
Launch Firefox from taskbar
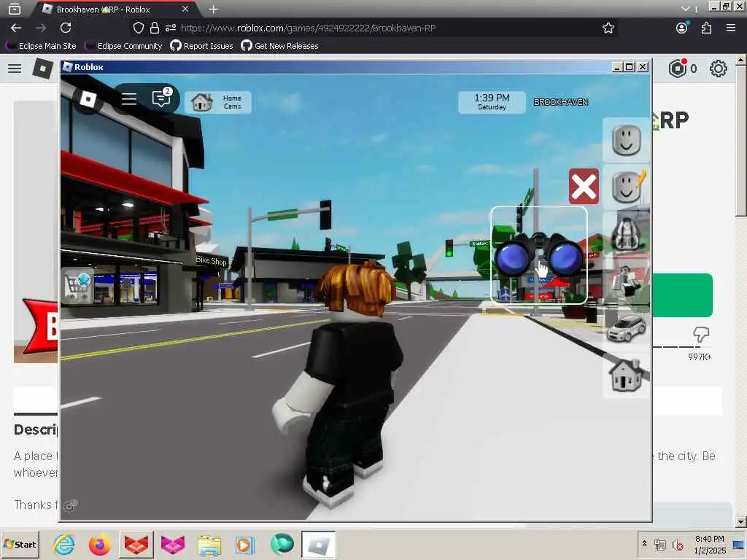[x=99, y=544]
